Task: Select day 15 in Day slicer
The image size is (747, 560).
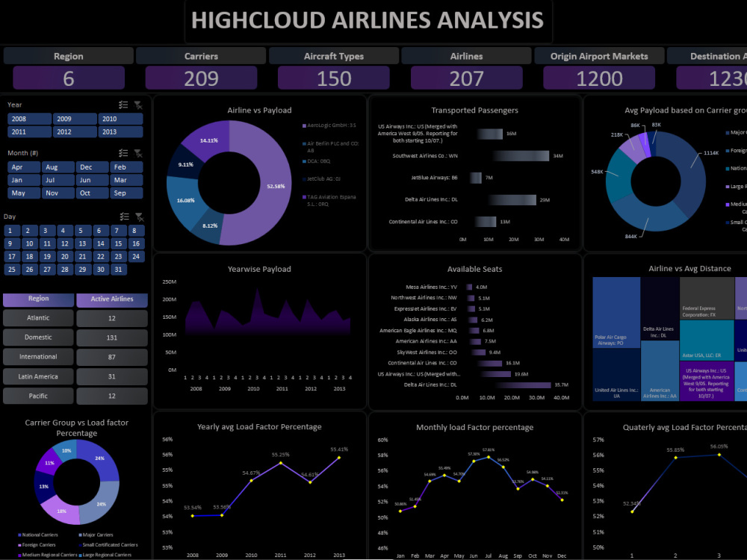Action: pos(118,243)
